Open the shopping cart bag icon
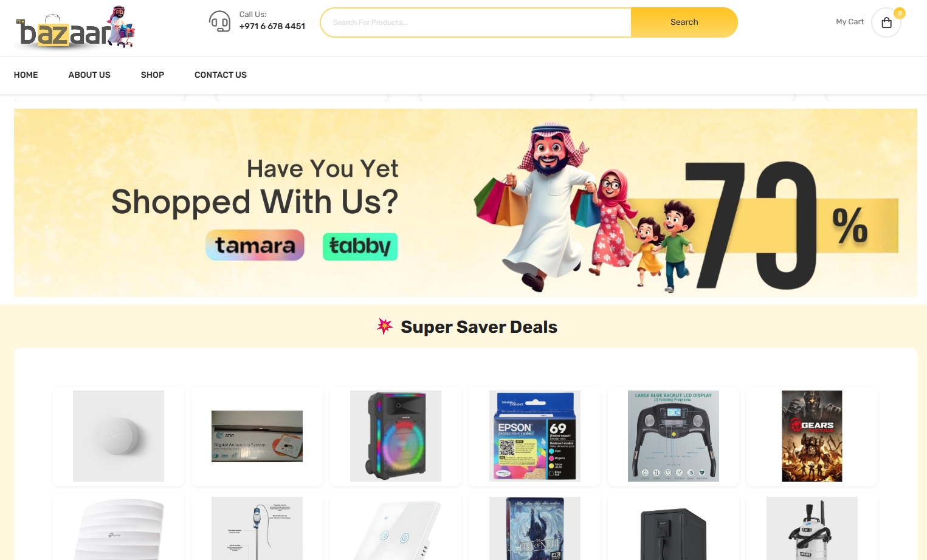927x560 pixels. pyautogui.click(x=886, y=22)
